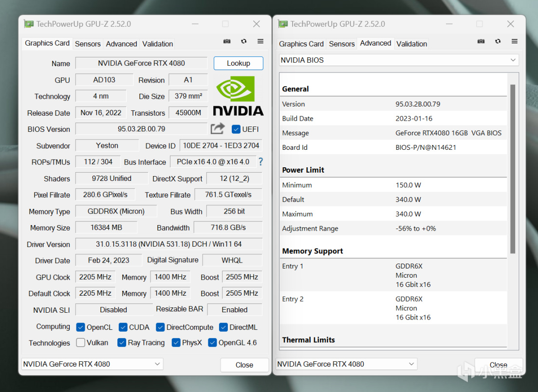The height and width of the screenshot is (392, 538).
Task: Click right window GPU-Z title bar icon
Action: click(283, 24)
